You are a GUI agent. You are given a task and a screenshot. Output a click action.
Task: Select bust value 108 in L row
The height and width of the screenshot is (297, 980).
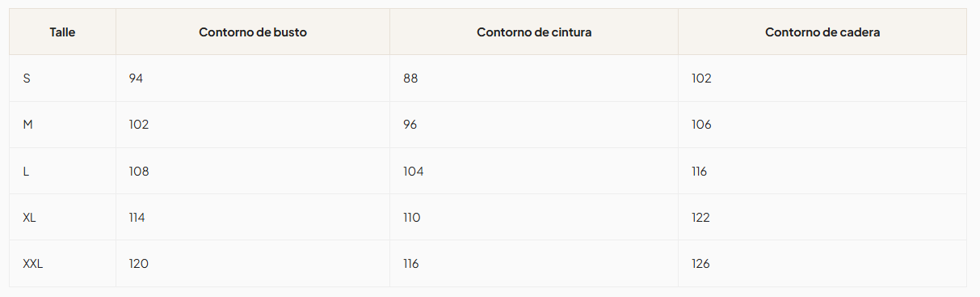(139, 172)
